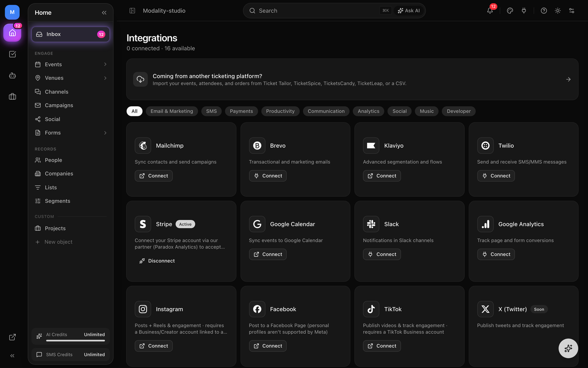This screenshot has width=588, height=368.
Task: Expand the Forms submenu chevron
Action: tap(105, 133)
